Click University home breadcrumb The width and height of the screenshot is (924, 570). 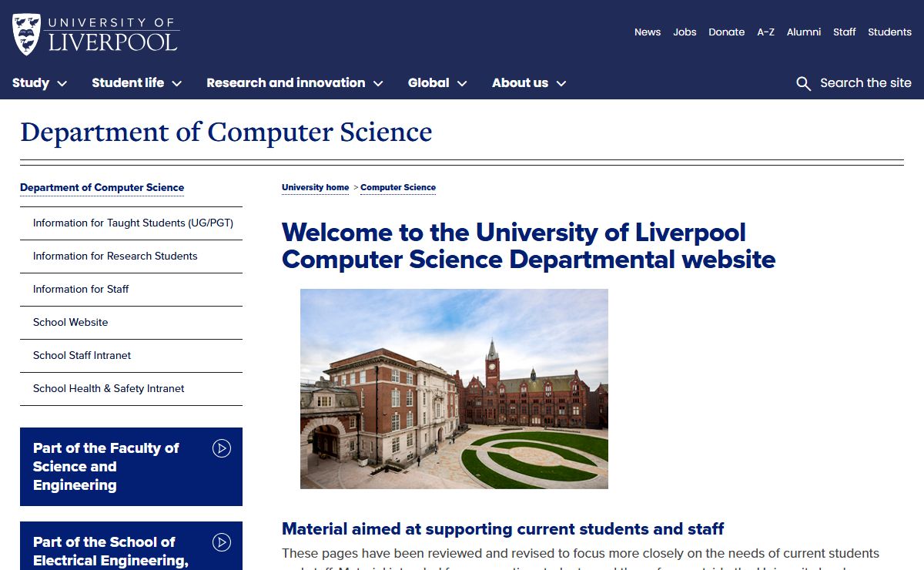click(x=316, y=187)
